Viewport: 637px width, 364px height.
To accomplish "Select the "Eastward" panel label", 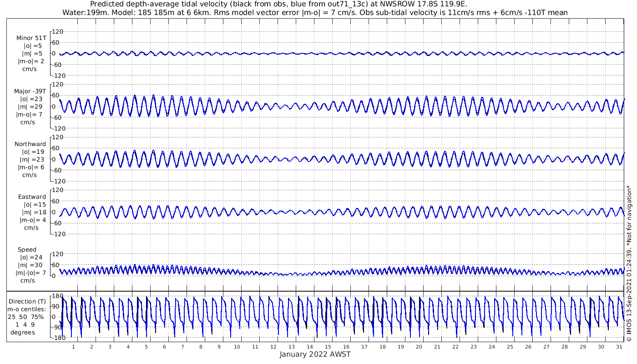I will (x=32, y=197).
